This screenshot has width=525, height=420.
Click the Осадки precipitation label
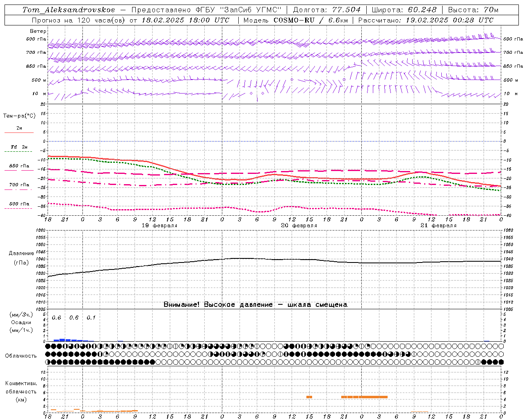[21, 322]
